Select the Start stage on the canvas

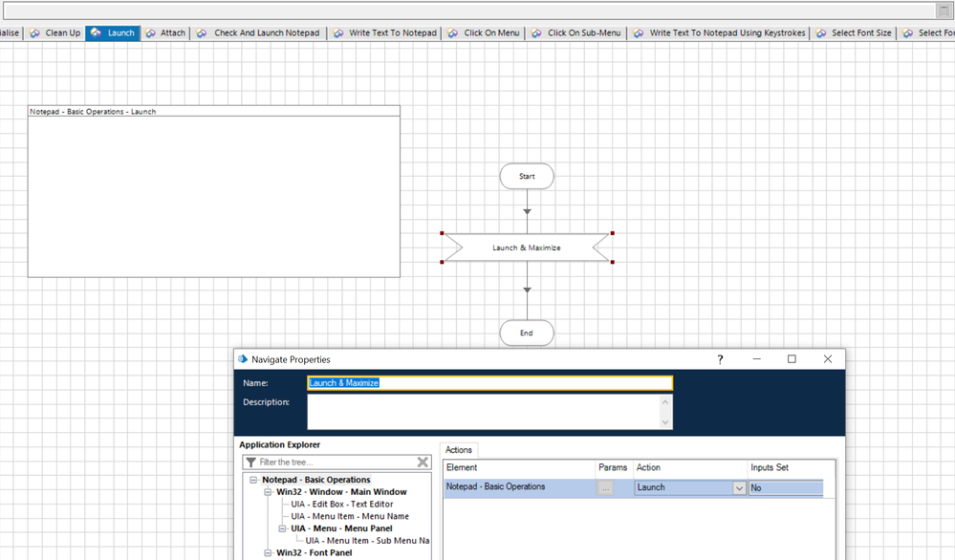click(527, 176)
